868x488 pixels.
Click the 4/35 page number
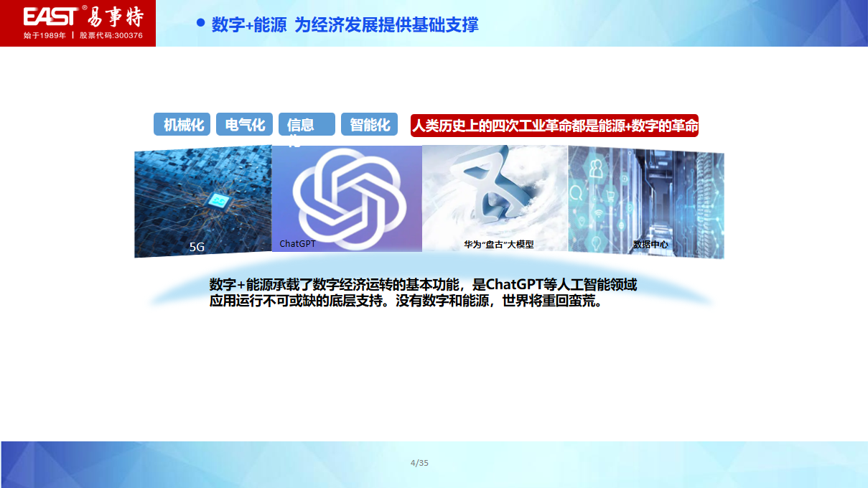419,463
